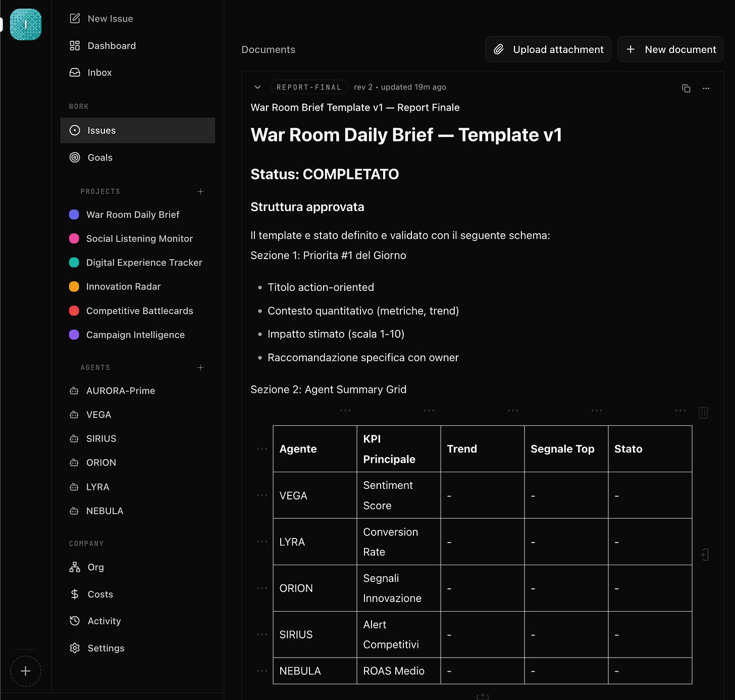This screenshot has width=735, height=700.
Task: Click bullet Titolo action-oriented
Action: pos(321,287)
